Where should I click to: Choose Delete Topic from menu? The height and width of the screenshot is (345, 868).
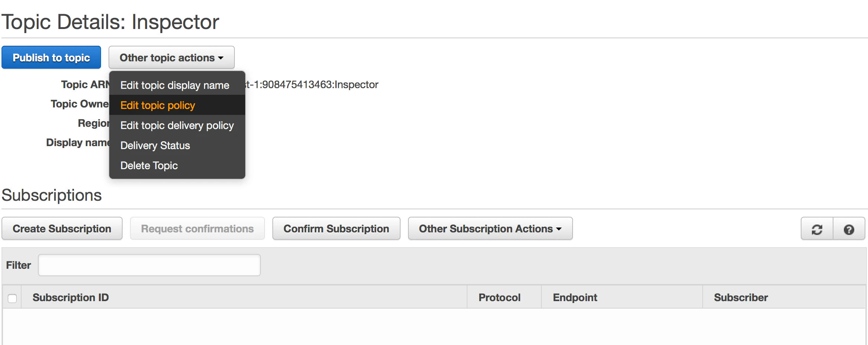coord(149,165)
